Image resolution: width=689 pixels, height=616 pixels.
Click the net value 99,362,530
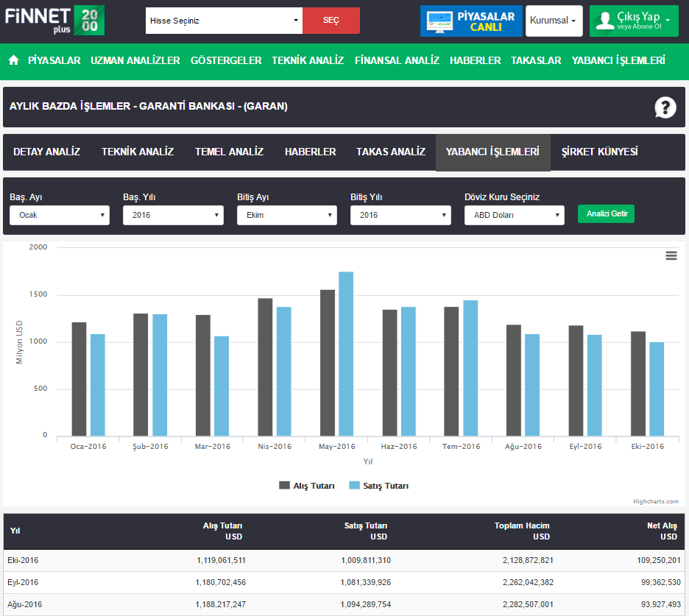tap(661, 582)
